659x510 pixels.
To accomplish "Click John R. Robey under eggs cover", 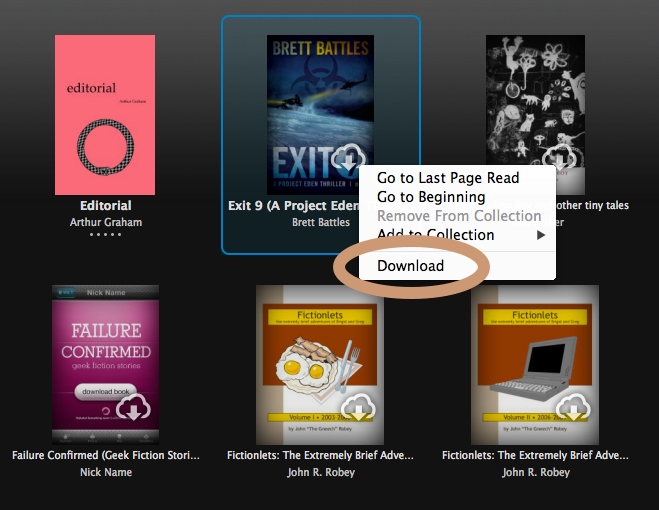I will (x=321, y=472).
